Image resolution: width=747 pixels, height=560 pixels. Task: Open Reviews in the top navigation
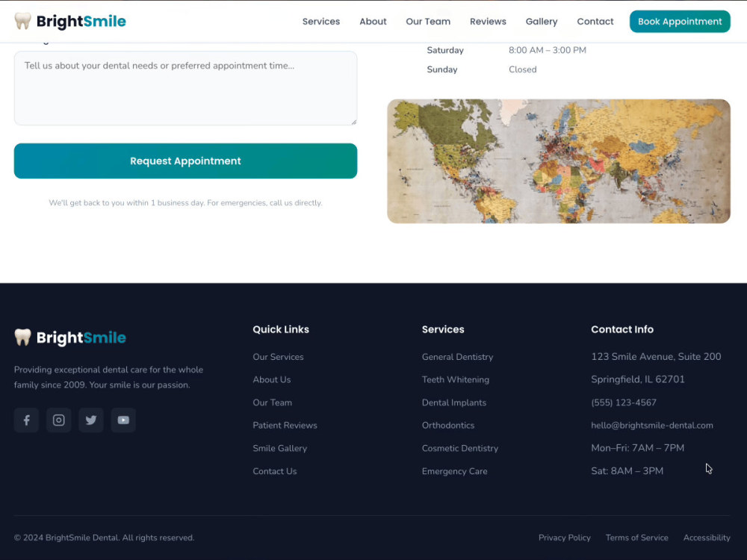click(488, 22)
